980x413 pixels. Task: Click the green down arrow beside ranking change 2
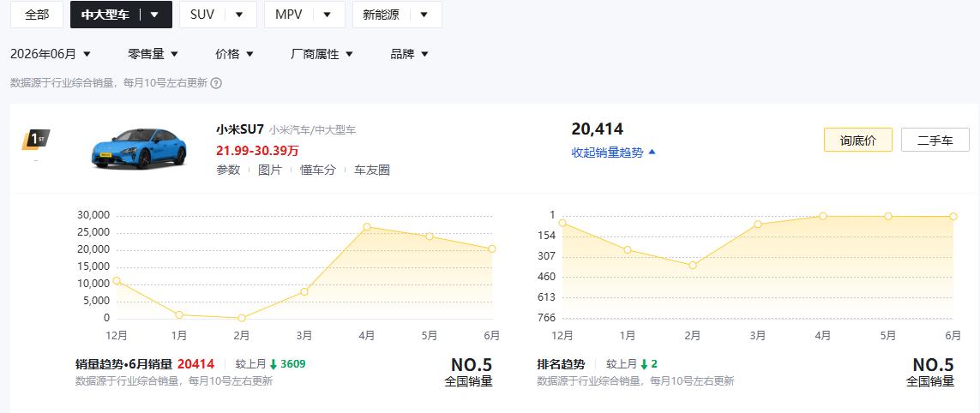pos(644,364)
